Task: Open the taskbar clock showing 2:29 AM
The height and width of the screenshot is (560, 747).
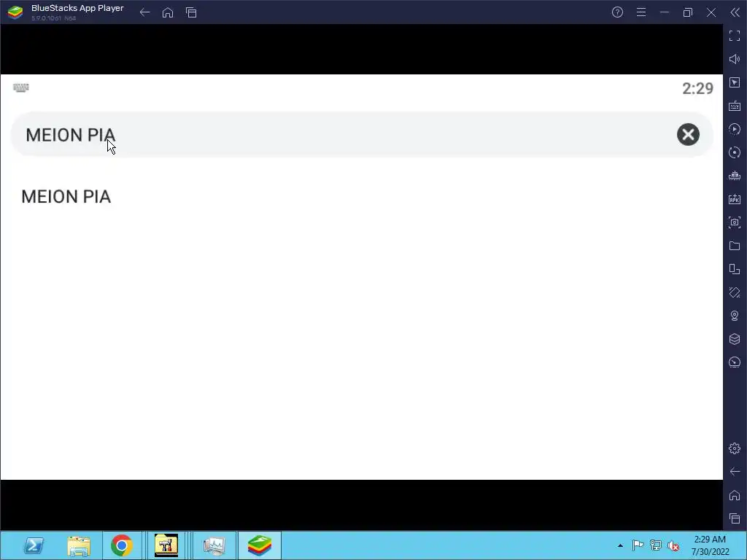Action: pyautogui.click(x=711, y=545)
